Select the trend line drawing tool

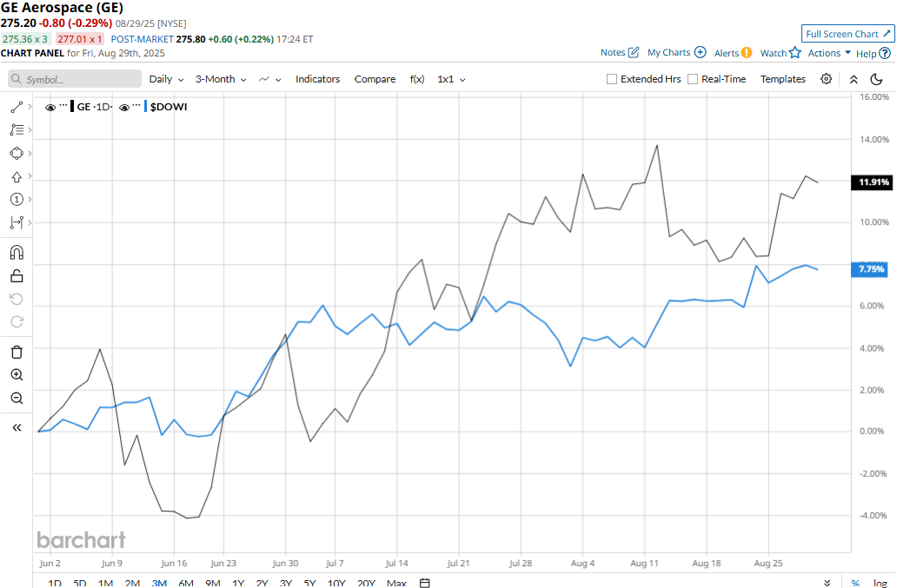(x=17, y=107)
